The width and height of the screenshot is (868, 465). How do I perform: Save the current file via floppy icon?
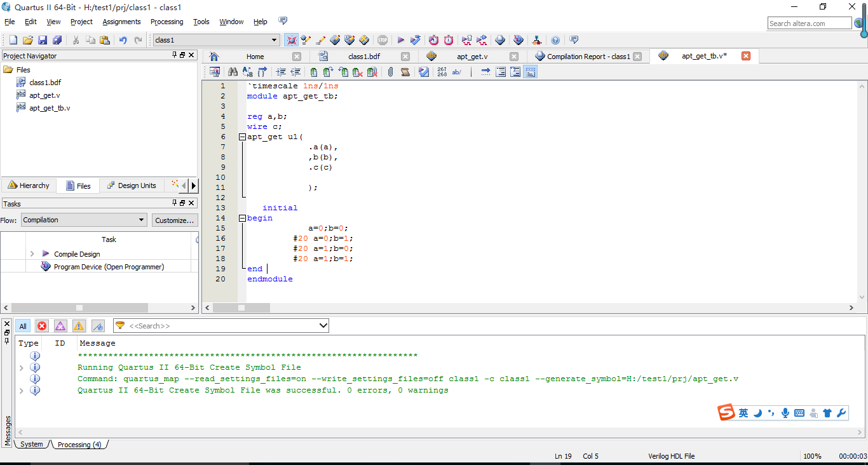43,40
